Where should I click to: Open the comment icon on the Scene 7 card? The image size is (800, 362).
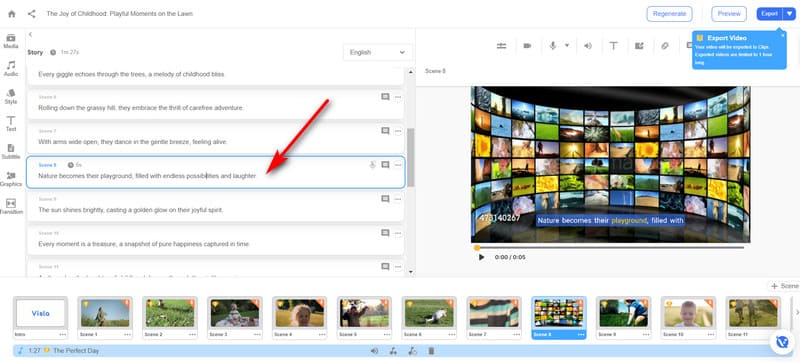(385, 131)
